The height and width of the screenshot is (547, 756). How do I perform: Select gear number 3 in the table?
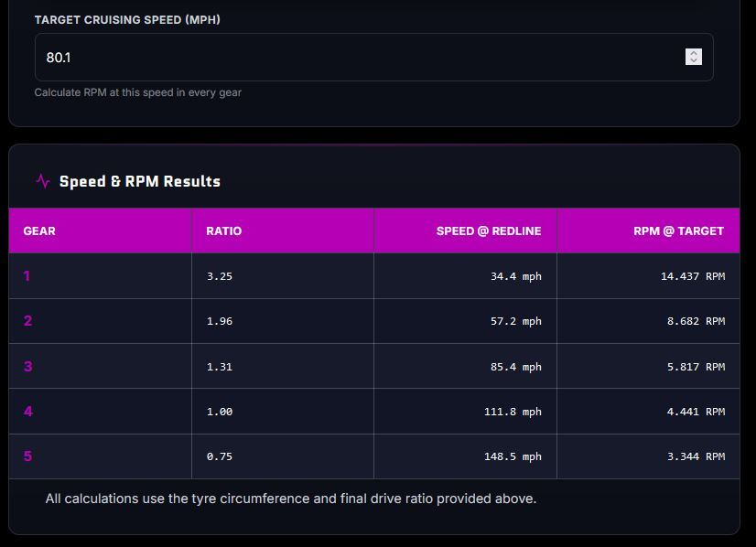(27, 366)
